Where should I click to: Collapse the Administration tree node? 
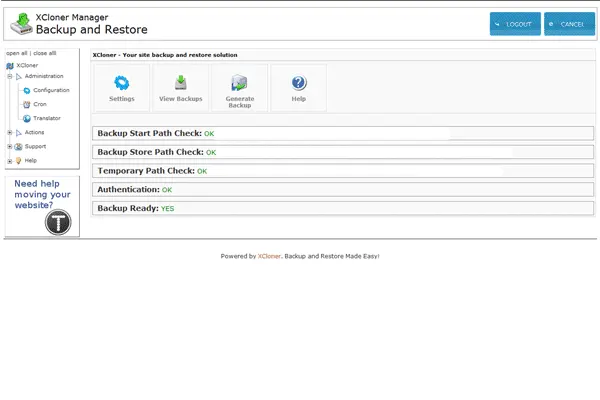9,76
